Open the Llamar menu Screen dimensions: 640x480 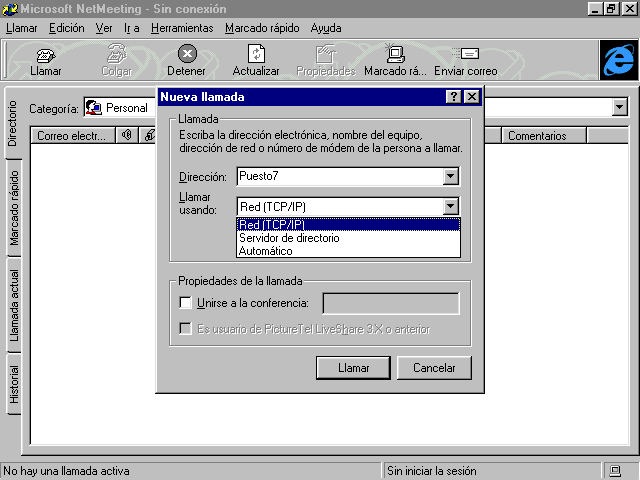[x=22, y=28]
